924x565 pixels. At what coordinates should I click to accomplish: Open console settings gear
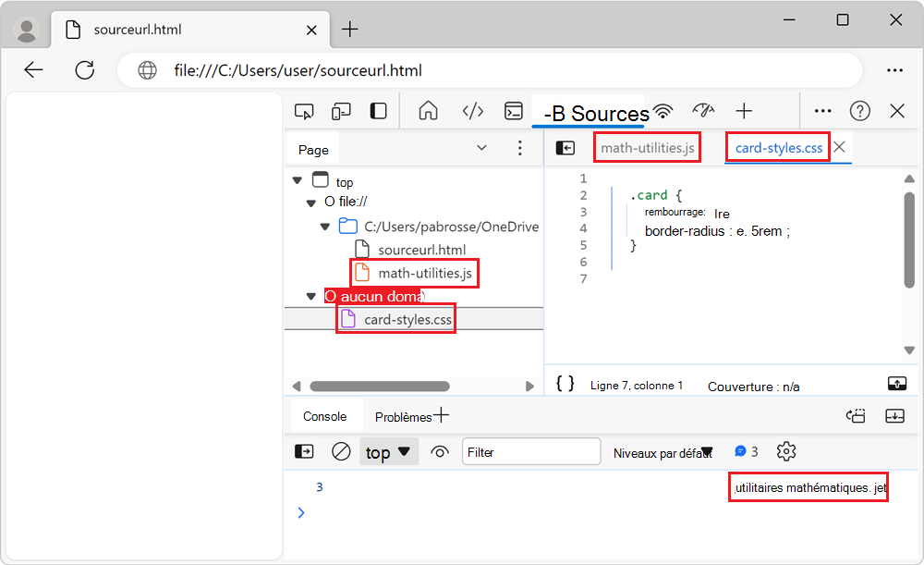[x=786, y=451]
